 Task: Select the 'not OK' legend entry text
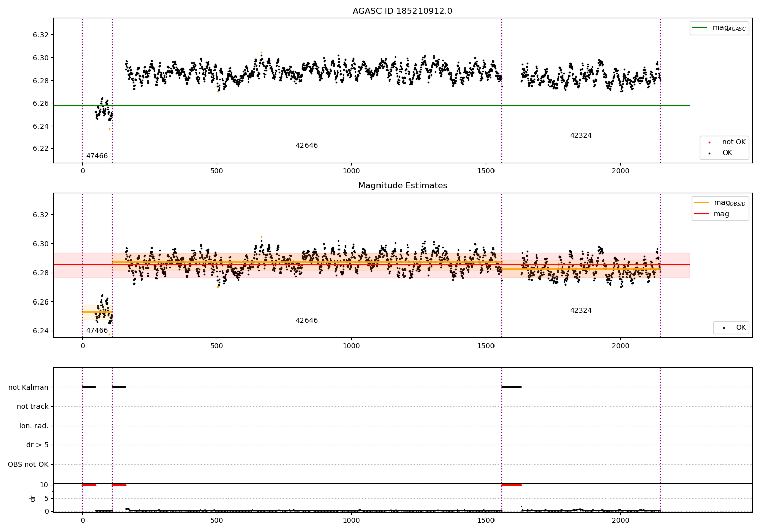[734, 142]
